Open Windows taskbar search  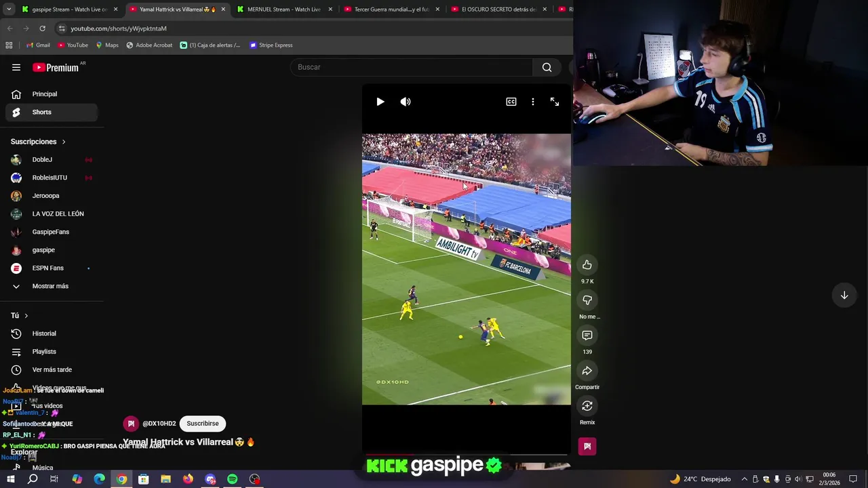pos(33,479)
